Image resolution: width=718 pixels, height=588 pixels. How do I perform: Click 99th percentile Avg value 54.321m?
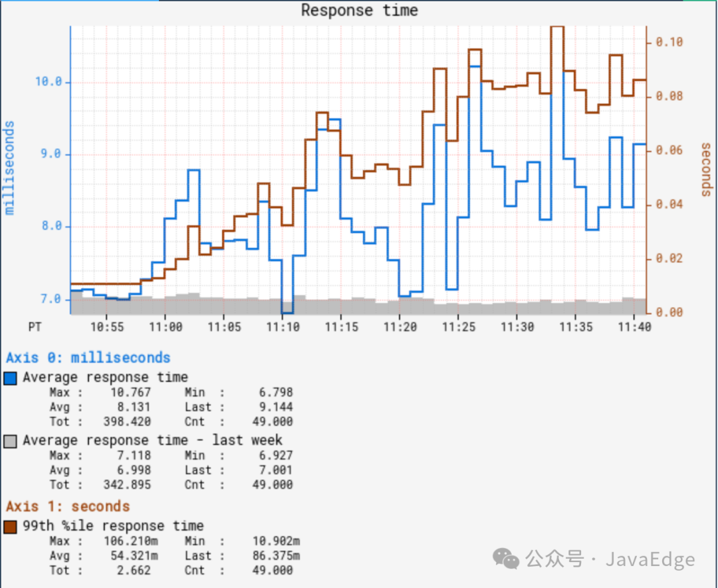[134, 556]
